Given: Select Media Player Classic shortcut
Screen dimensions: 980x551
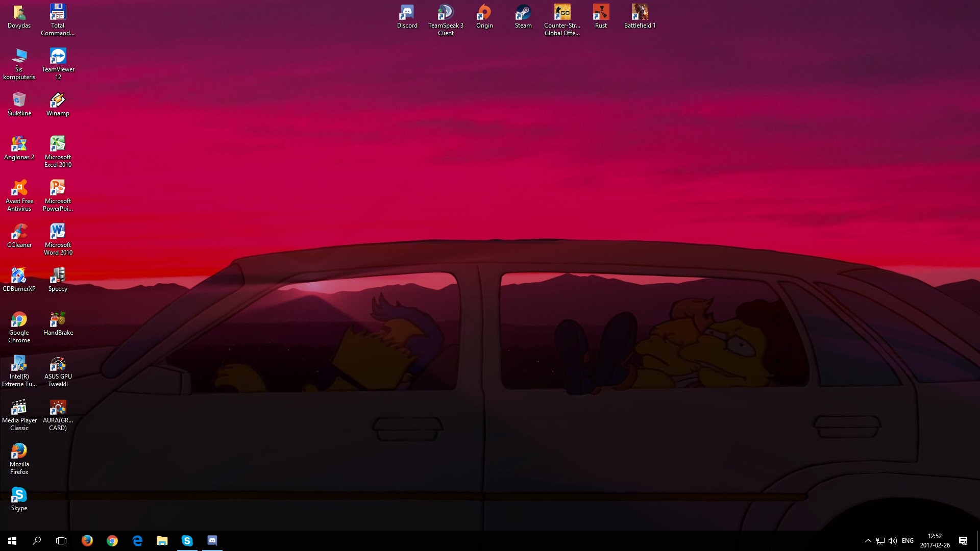Looking at the screenshot, I should (x=19, y=415).
